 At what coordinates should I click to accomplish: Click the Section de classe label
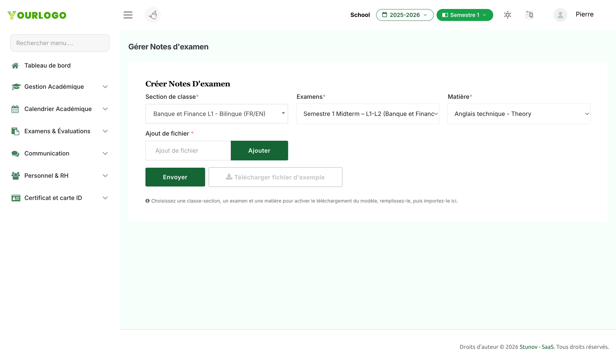[170, 97]
